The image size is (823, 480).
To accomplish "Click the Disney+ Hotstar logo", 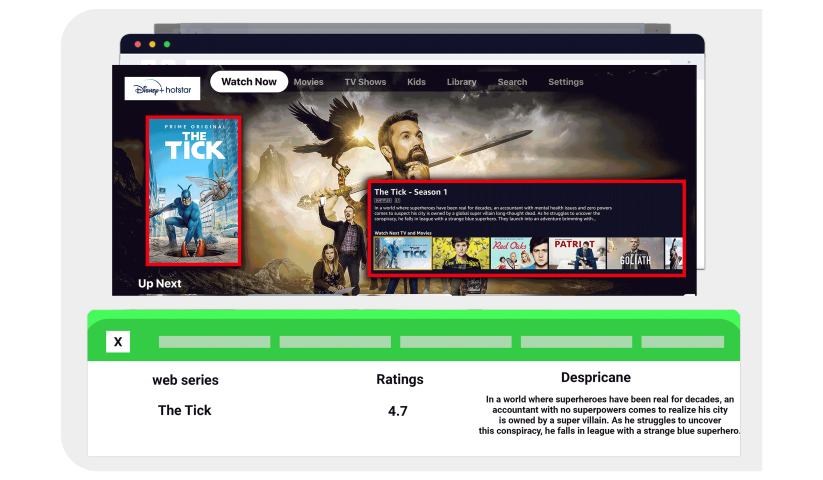I will tap(162, 89).
